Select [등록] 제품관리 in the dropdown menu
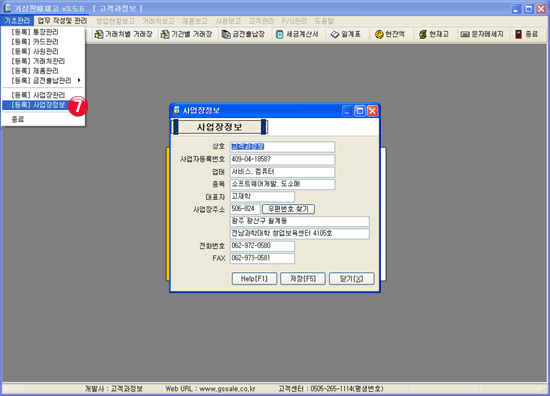550x396 pixels. pyautogui.click(x=43, y=71)
